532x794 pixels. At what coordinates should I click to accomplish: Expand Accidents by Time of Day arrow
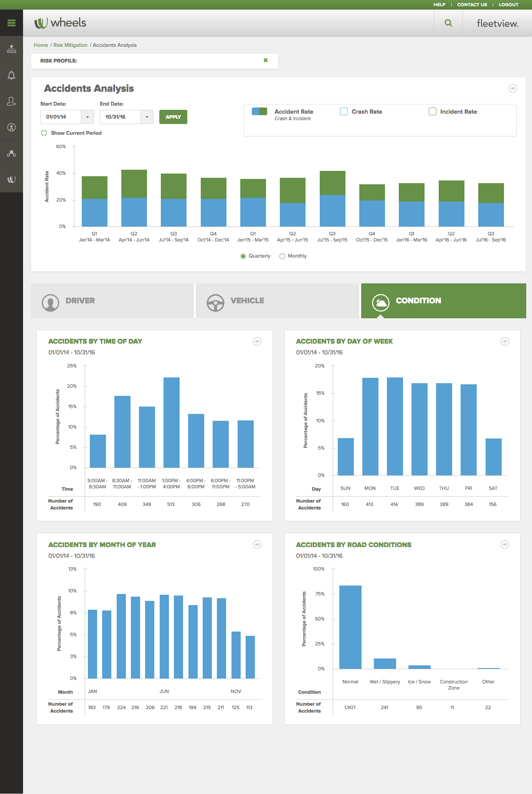tap(257, 341)
